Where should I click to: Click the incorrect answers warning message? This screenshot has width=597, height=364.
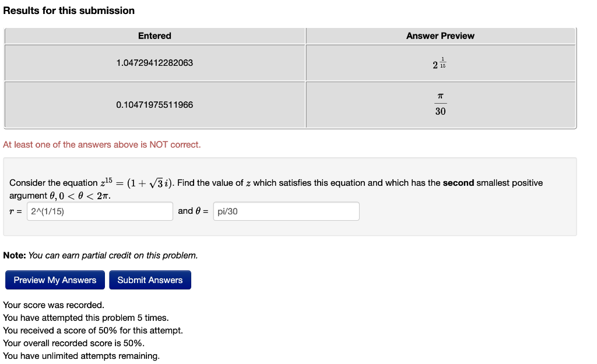pos(103,144)
